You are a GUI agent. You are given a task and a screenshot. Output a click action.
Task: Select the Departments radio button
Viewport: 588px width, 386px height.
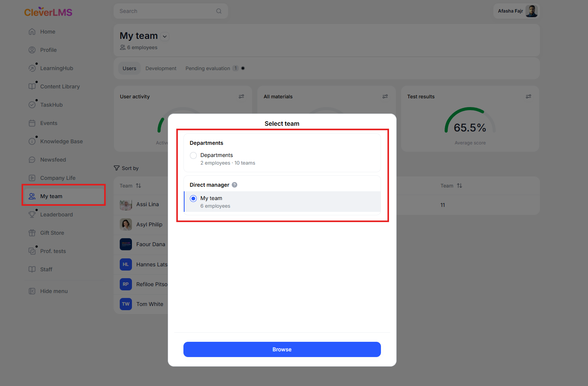(193, 155)
